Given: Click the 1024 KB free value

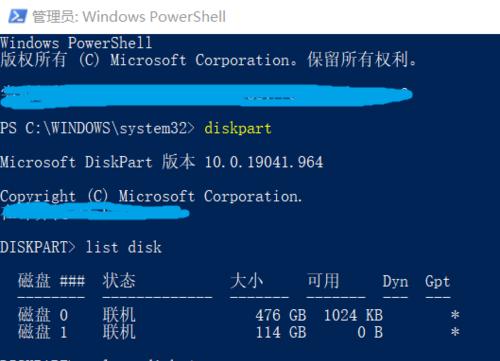Looking at the screenshot, I should 353,315.
